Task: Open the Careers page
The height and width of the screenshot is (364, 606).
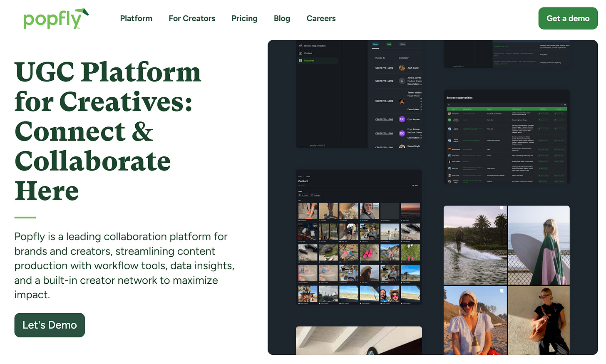Action: (x=321, y=18)
